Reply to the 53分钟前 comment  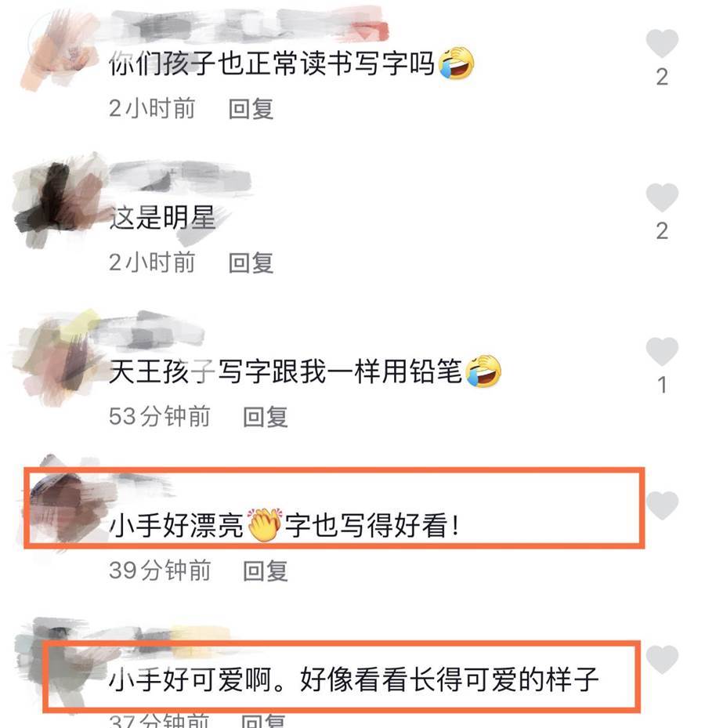[266, 417]
